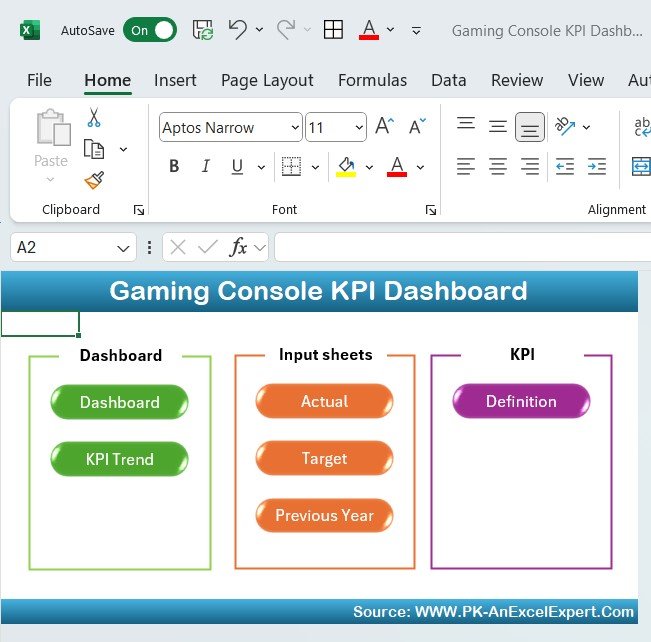Image resolution: width=651 pixels, height=642 pixels.
Task: Open the Previous Year input sheet button
Action: 324,515
